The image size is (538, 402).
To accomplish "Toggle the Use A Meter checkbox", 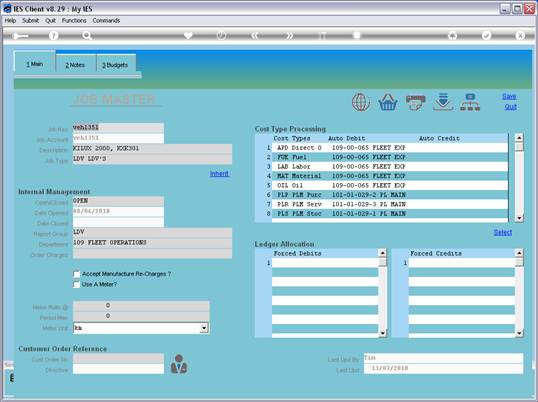I will tap(77, 284).
